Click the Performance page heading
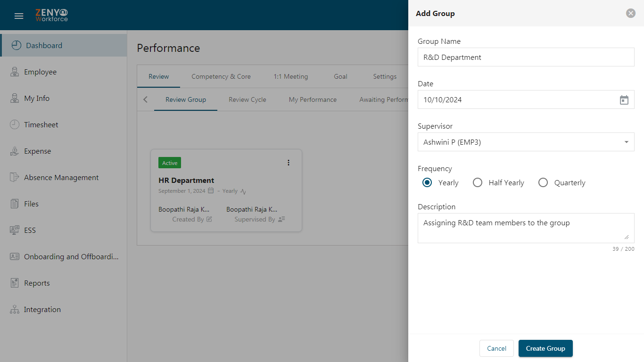The height and width of the screenshot is (362, 644). pos(168,48)
